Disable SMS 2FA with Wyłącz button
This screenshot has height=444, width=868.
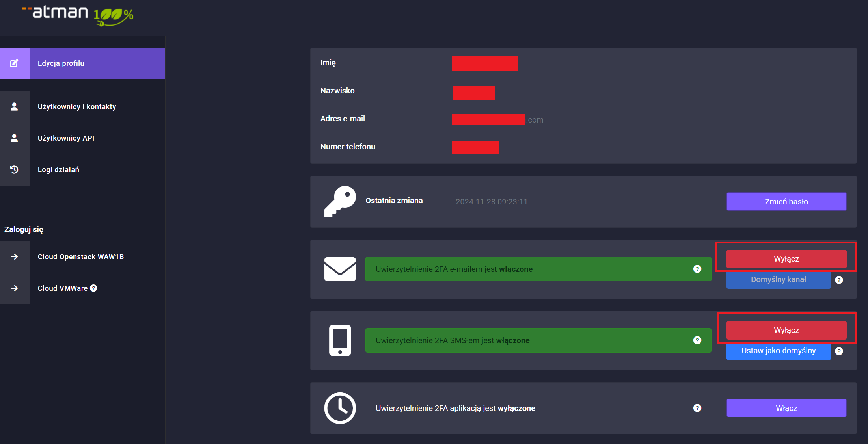786,330
